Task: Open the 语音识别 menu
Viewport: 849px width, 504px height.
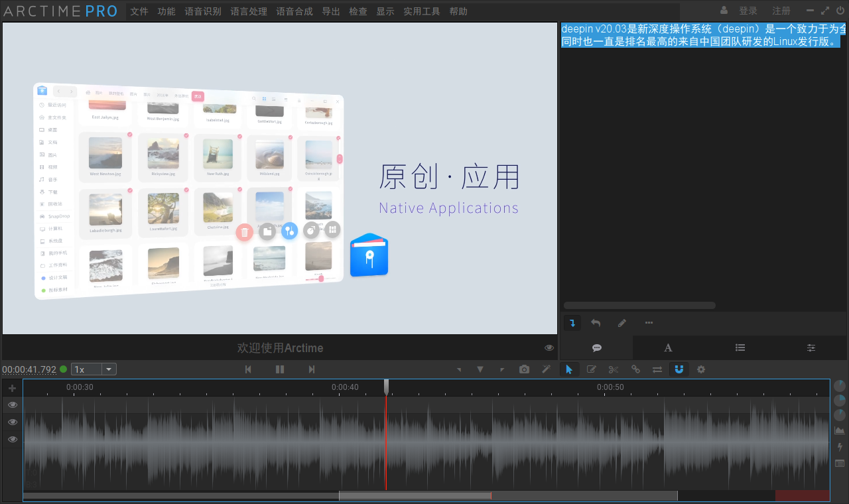Action: (203, 11)
